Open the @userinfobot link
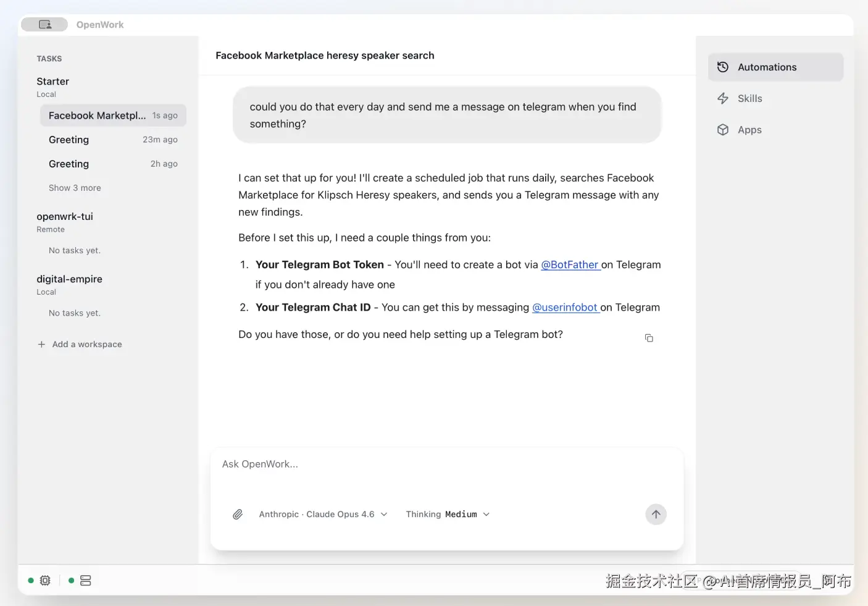Screen dimensions: 868x606 click(566, 308)
